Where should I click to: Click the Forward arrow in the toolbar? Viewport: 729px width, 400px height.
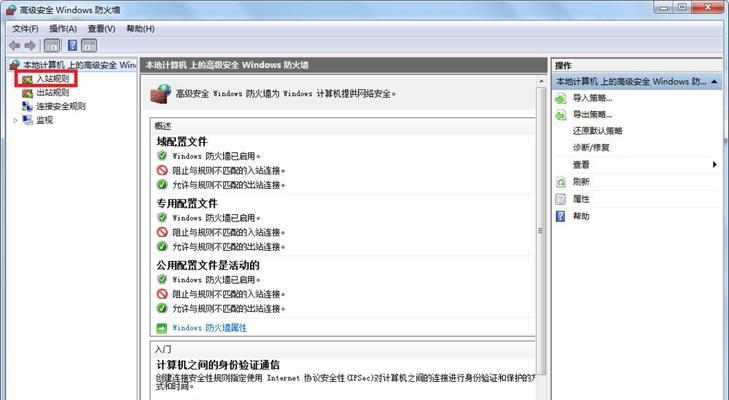tap(30, 46)
